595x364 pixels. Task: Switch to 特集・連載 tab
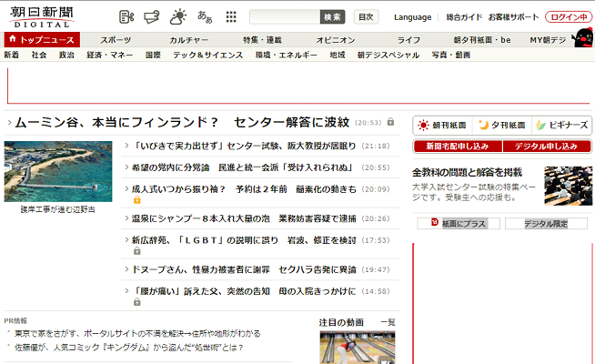[262, 40]
